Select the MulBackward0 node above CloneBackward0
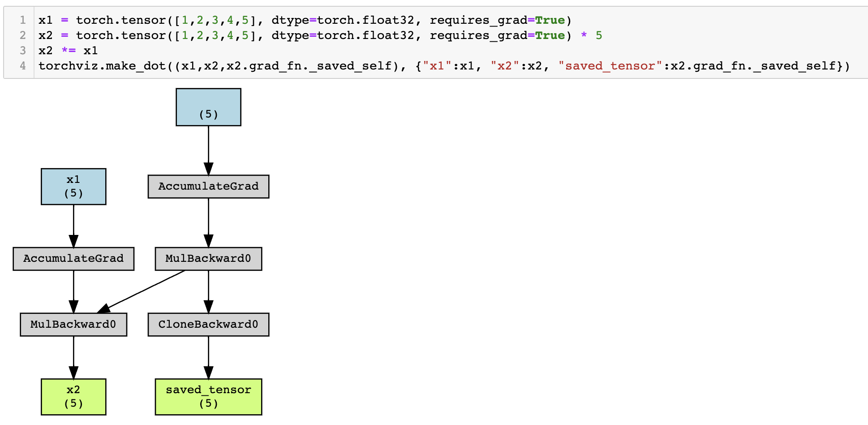Screen dimensions: 868x425 (x=208, y=259)
